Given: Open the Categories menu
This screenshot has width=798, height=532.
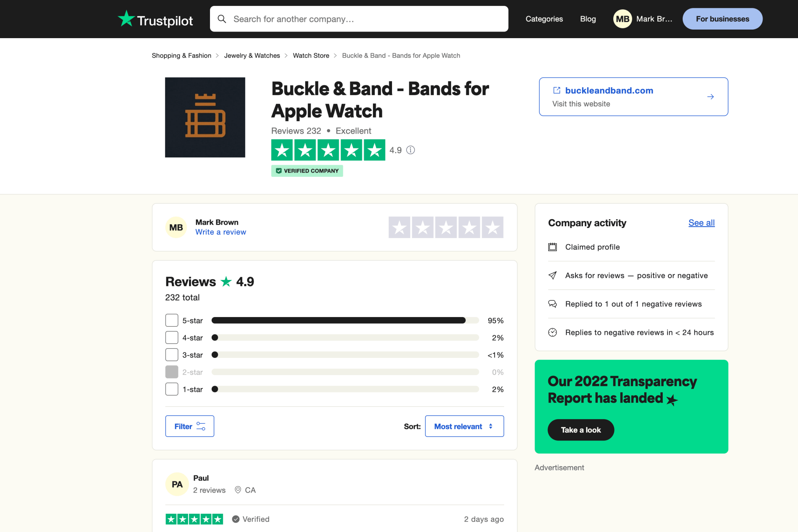Looking at the screenshot, I should [544, 19].
